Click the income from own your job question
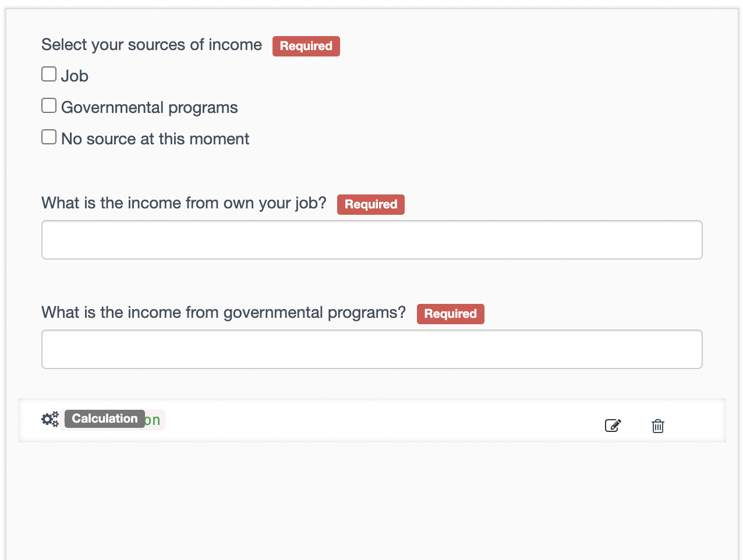743x560 pixels. coord(183,203)
